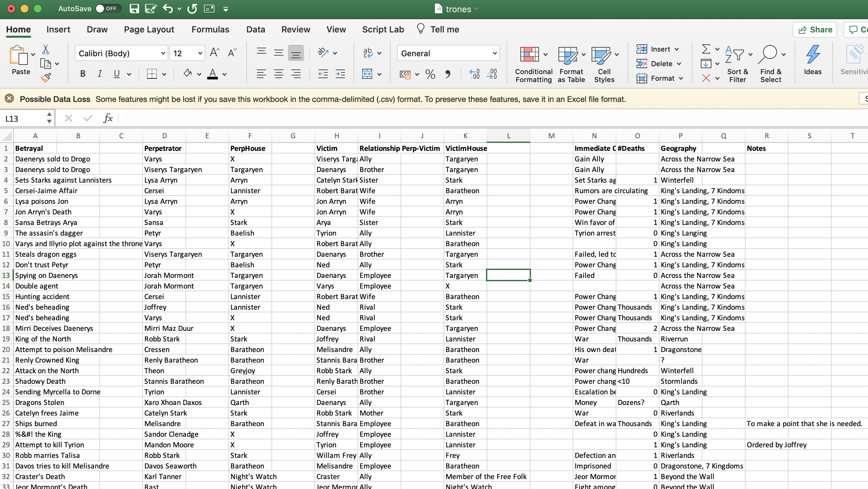Increase font size with large A icon
Image resolution: width=868 pixels, height=489 pixels.
click(214, 53)
